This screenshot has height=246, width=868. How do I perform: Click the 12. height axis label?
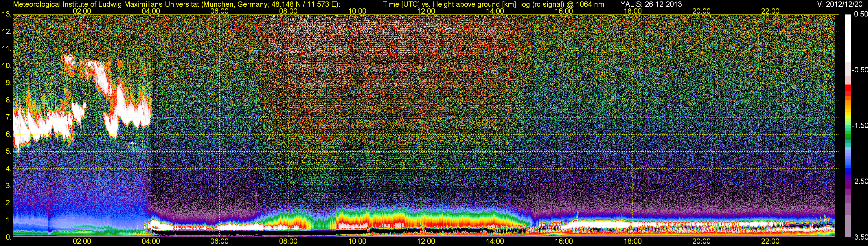tap(6, 32)
